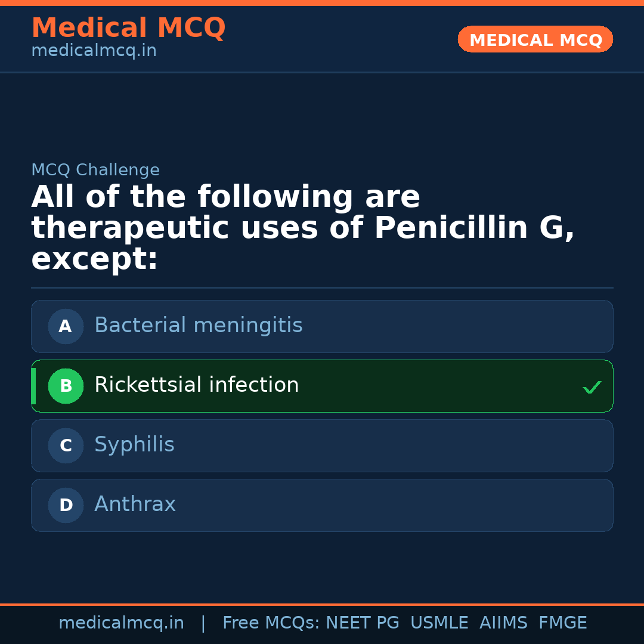
Task: Click the large orange Medical MCQ title
Action: click(x=128, y=28)
